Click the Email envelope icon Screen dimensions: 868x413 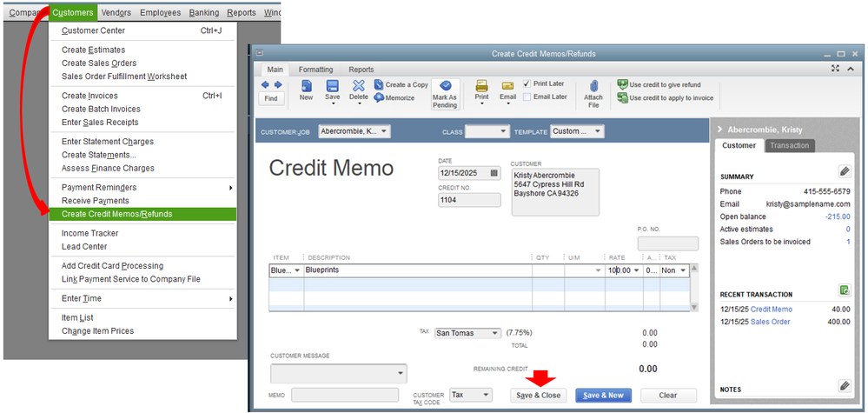(x=507, y=86)
